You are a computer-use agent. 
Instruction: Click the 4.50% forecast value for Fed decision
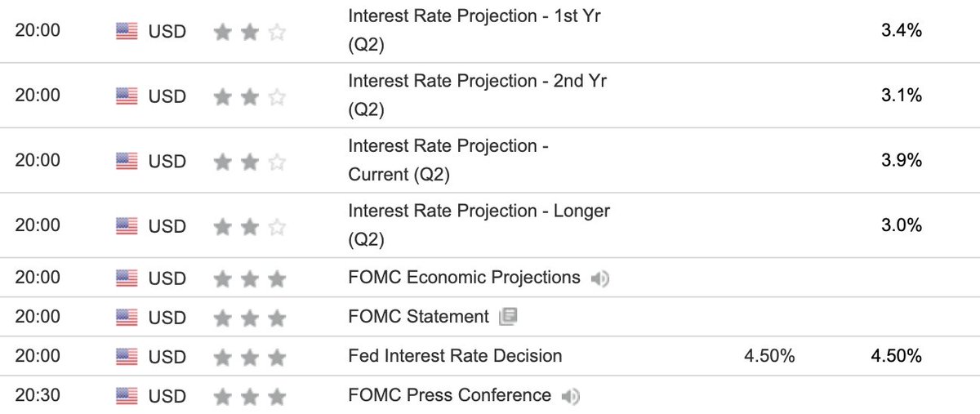coord(769,357)
